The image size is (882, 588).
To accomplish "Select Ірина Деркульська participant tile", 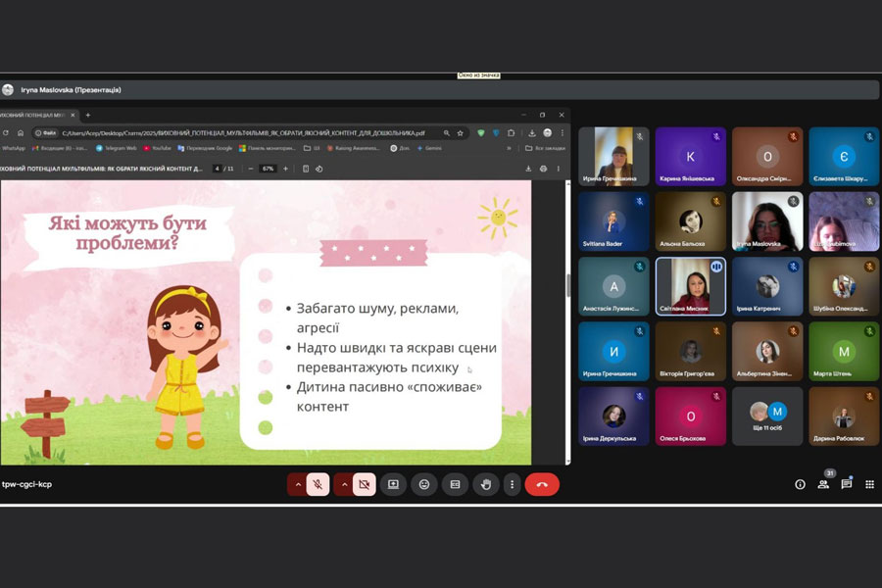I will coord(613,416).
